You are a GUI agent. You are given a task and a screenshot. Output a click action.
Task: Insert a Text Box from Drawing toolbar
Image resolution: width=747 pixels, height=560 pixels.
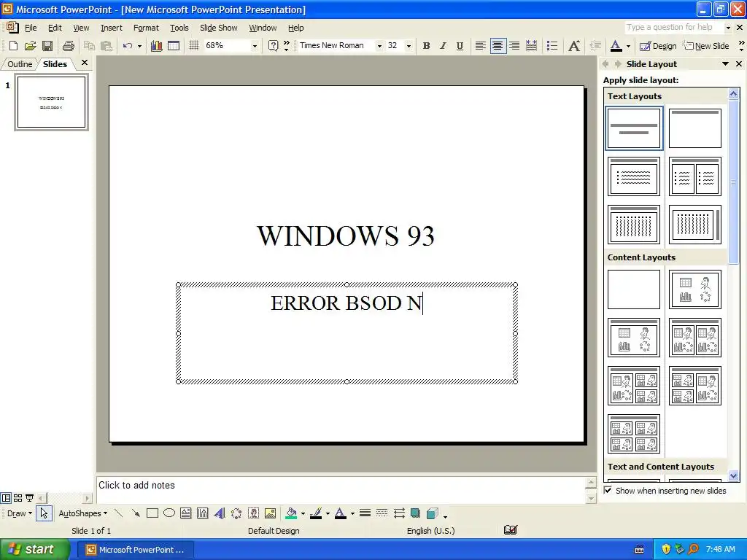[186, 513]
